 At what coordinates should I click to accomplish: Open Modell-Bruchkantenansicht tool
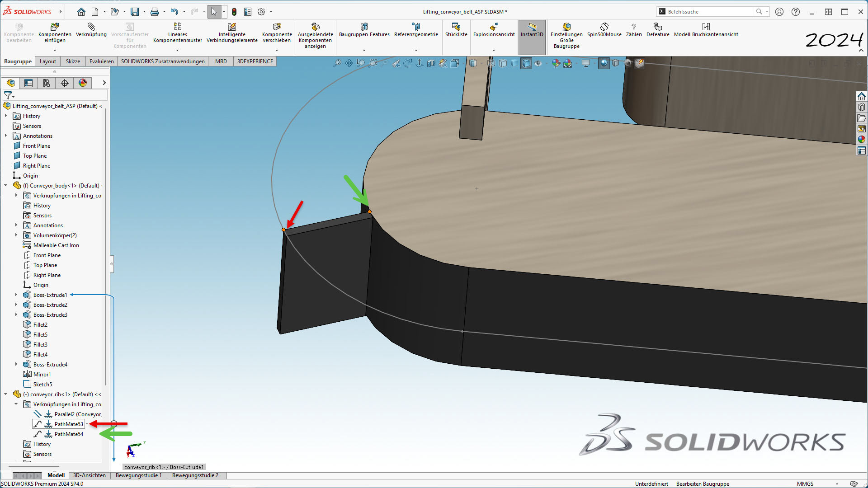click(x=706, y=30)
